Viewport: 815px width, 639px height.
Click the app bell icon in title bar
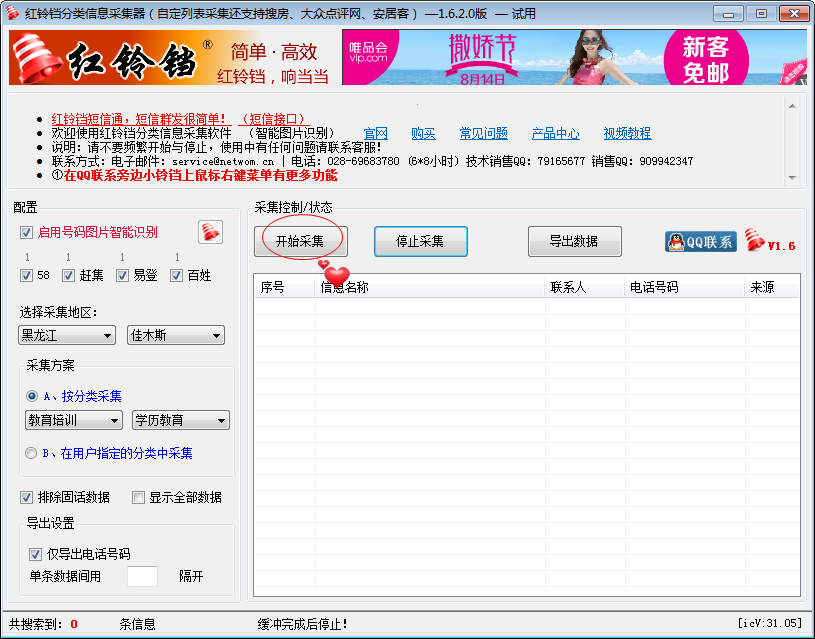tap(12, 12)
